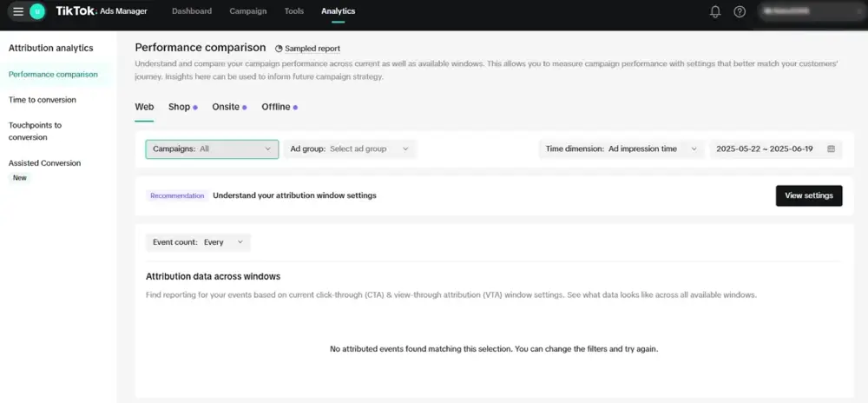Click the No attributed events found message
This screenshot has width=868, height=403.
coord(494,349)
